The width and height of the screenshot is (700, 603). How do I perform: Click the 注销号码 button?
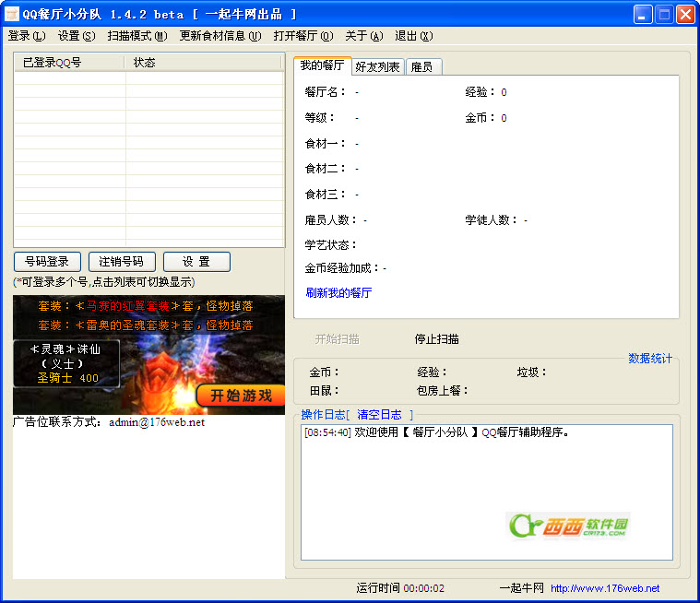(122, 262)
